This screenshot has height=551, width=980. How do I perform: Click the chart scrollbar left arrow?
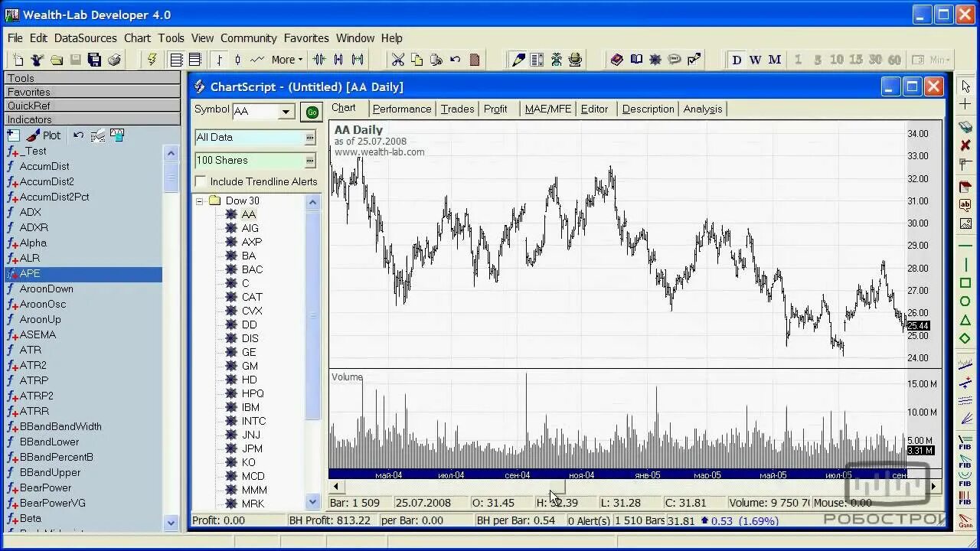click(x=336, y=487)
